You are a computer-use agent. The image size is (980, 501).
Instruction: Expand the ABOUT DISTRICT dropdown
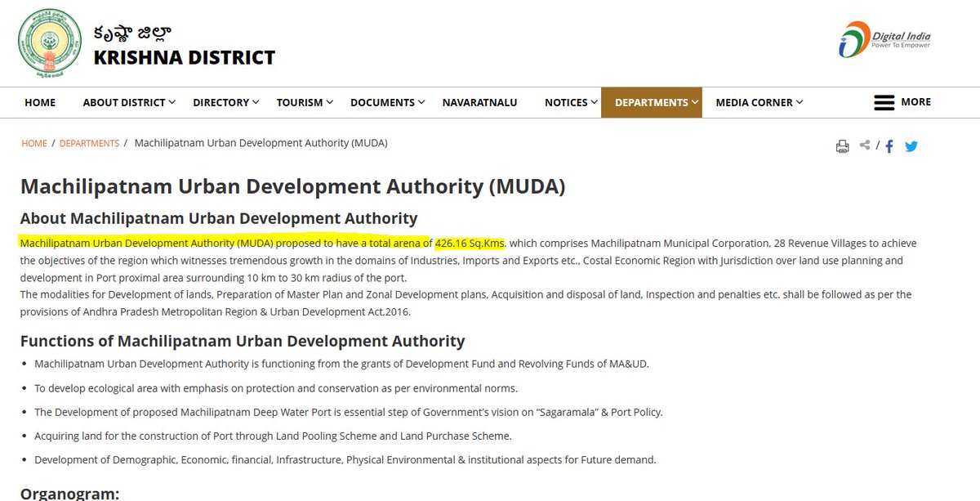tap(129, 102)
